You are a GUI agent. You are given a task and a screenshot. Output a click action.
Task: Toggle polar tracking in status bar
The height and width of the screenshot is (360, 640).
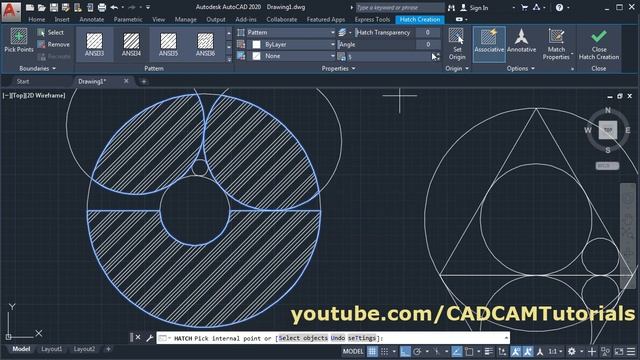[x=417, y=351]
